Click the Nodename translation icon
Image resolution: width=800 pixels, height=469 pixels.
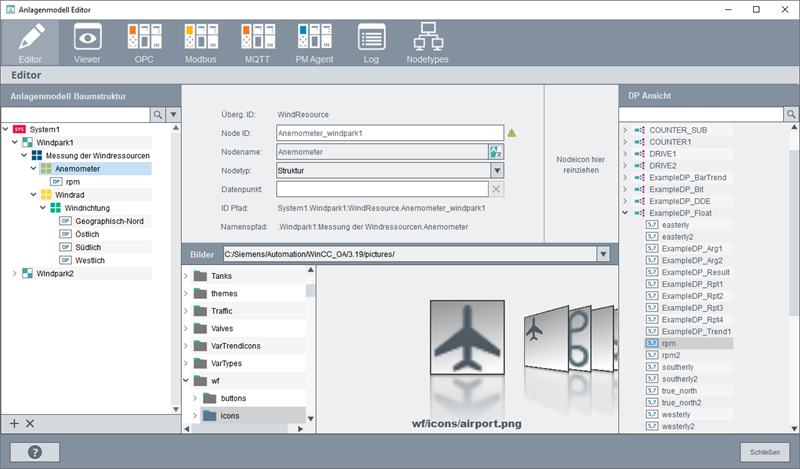point(495,152)
